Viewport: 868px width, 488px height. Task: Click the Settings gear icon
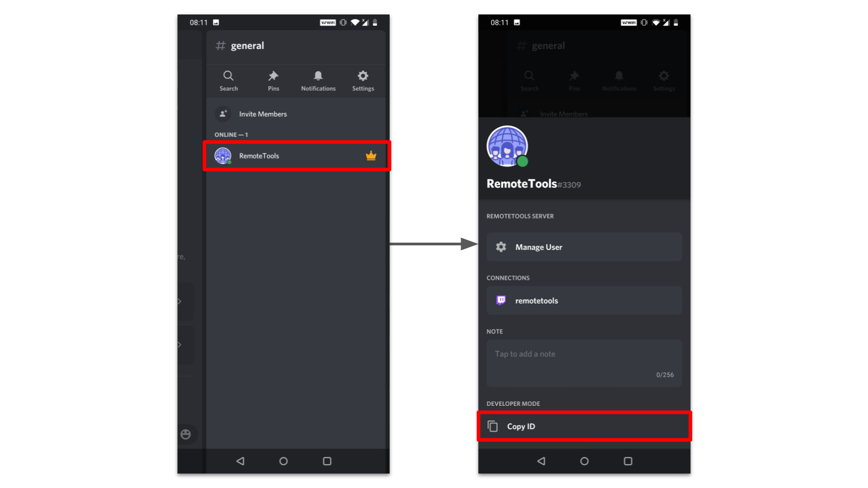363,75
